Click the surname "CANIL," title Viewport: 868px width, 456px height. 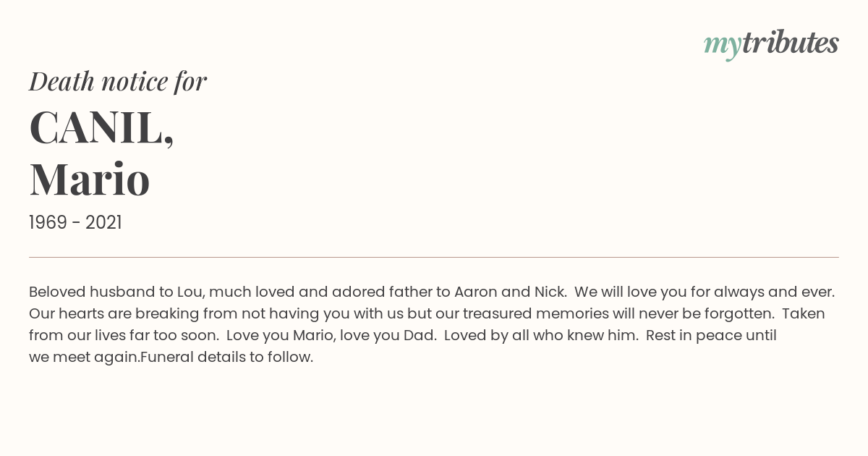101,128
